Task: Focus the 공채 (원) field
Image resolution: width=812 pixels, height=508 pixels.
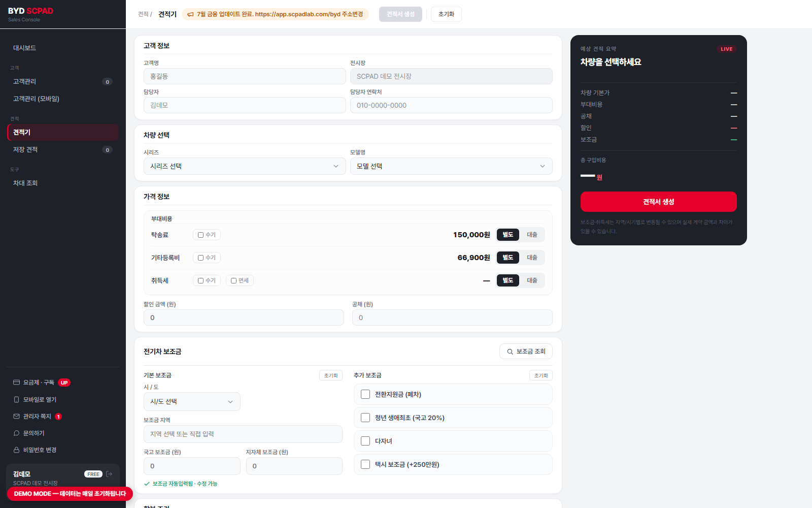Action: (452, 317)
